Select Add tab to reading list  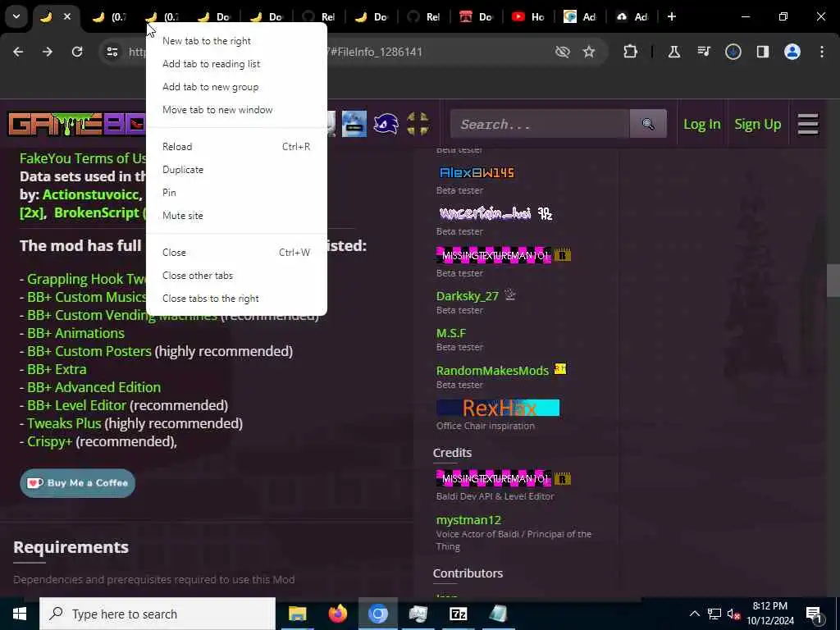pos(236,64)
